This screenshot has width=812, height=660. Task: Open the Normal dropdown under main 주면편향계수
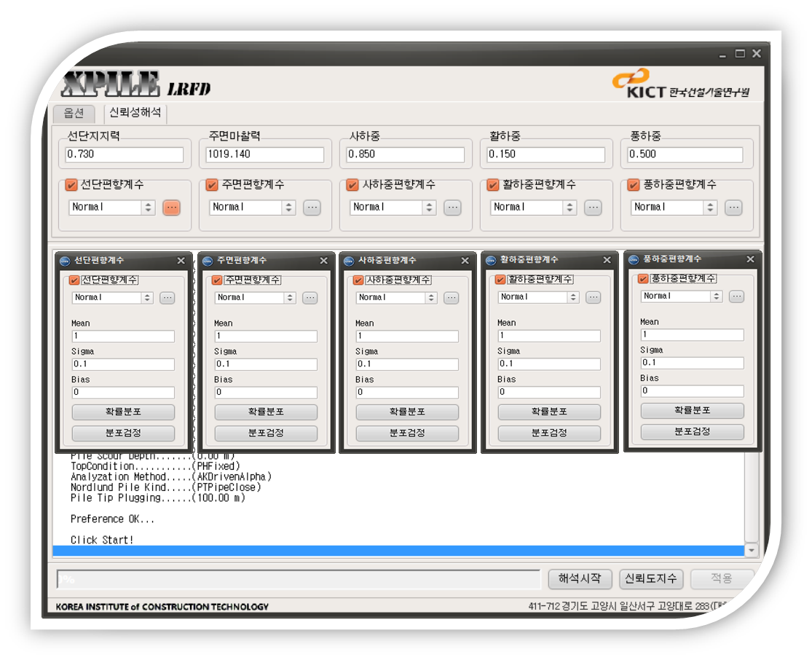click(253, 207)
